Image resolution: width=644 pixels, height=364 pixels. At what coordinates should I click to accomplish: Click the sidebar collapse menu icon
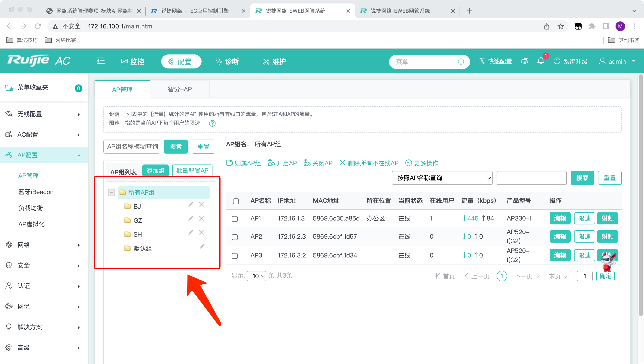point(101,61)
